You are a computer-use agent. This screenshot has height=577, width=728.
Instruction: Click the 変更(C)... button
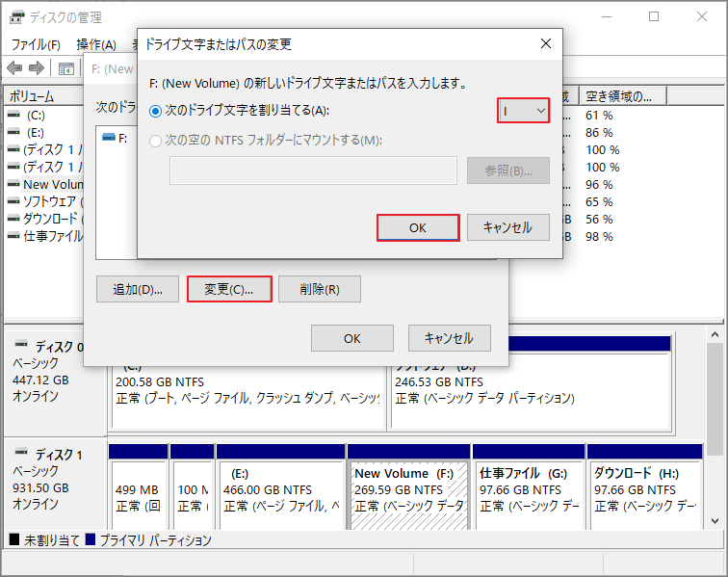pyautogui.click(x=229, y=289)
